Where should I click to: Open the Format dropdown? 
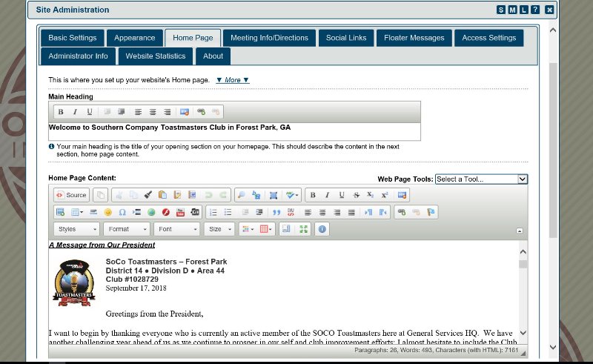click(x=127, y=229)
